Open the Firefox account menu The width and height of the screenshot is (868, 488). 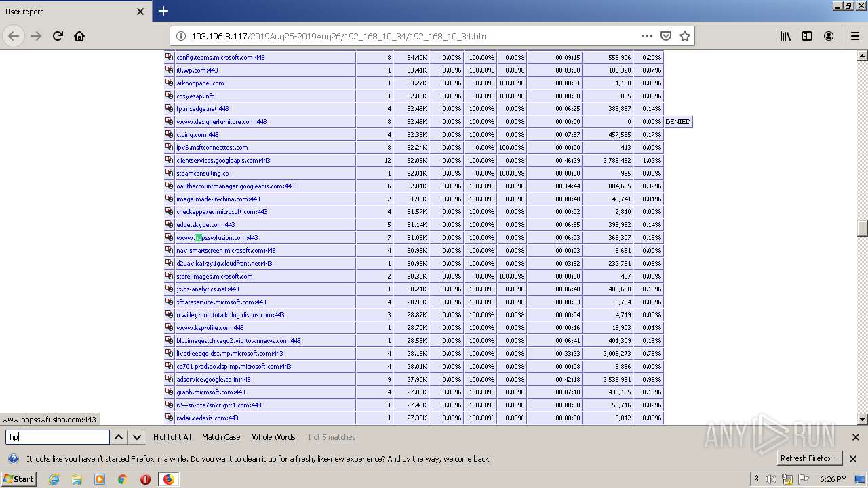tap(829, 36)
